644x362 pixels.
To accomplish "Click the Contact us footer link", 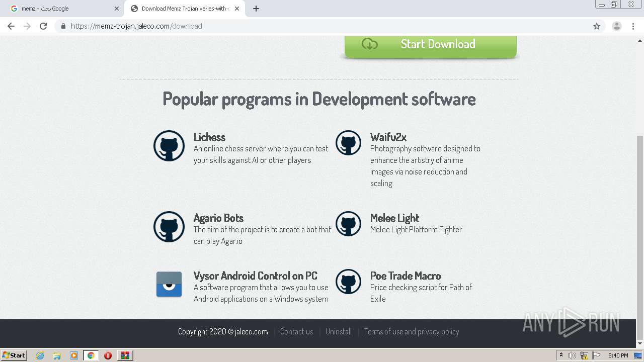I will click(x=296, y=331).
